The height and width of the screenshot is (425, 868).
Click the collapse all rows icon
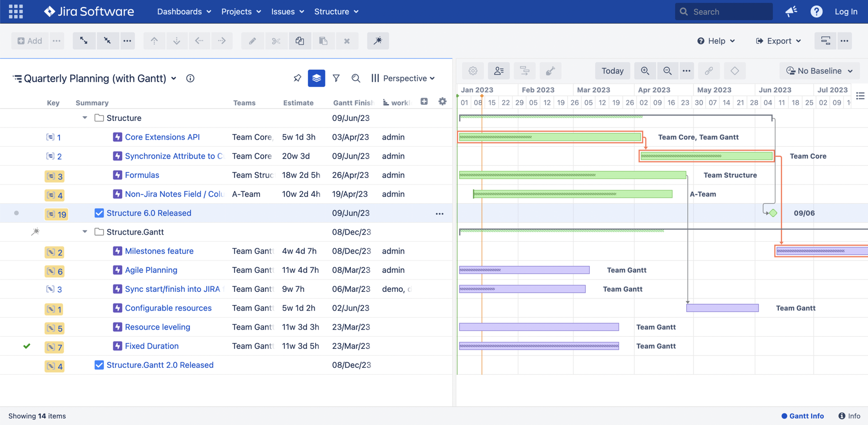coord(107,41)
